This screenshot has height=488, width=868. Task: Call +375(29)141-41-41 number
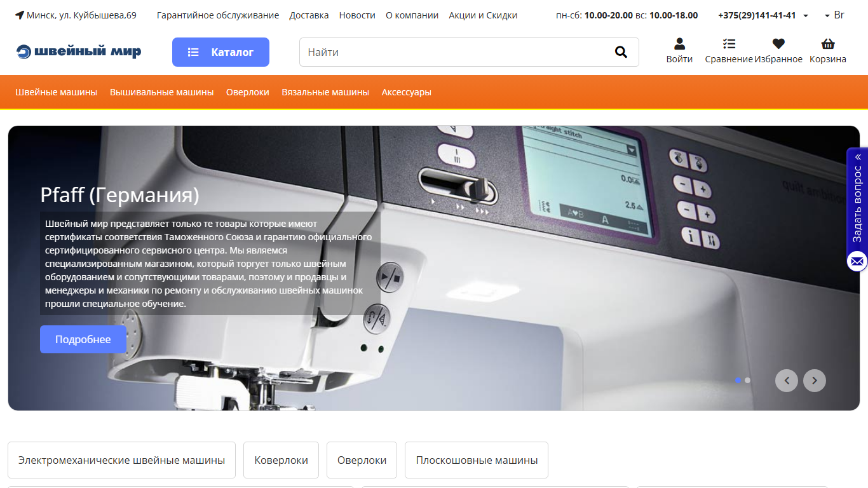(757, 15)
